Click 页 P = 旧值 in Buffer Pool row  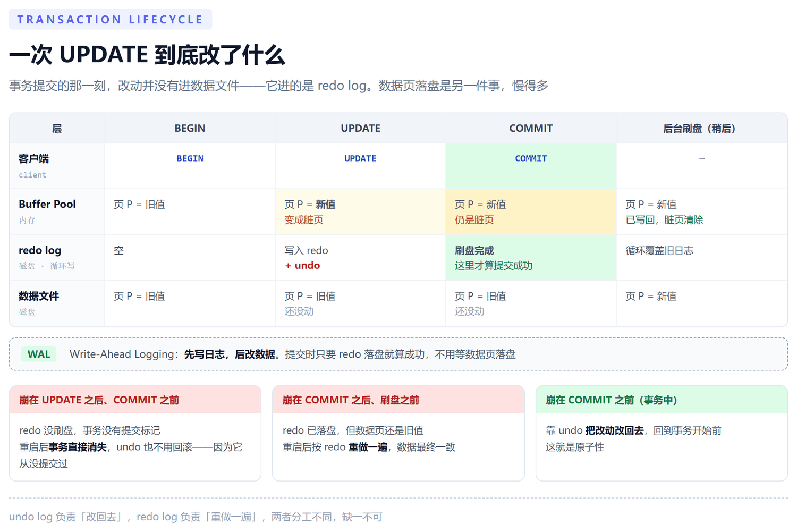coord(139,205)
